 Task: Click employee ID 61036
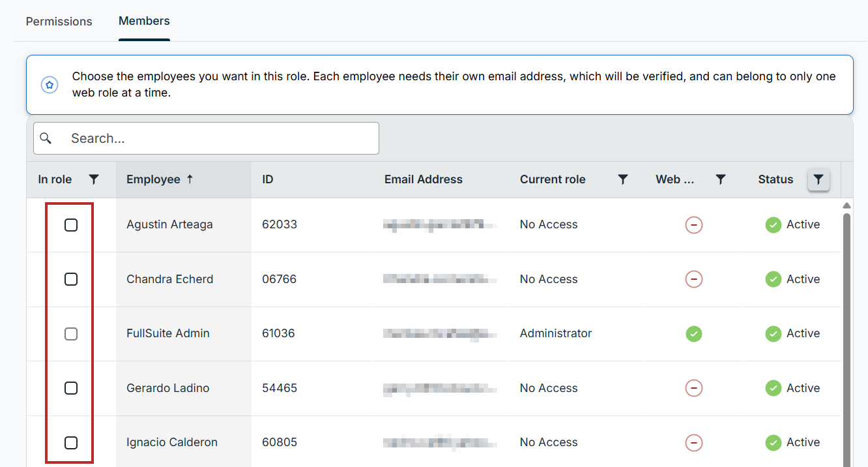278,333
